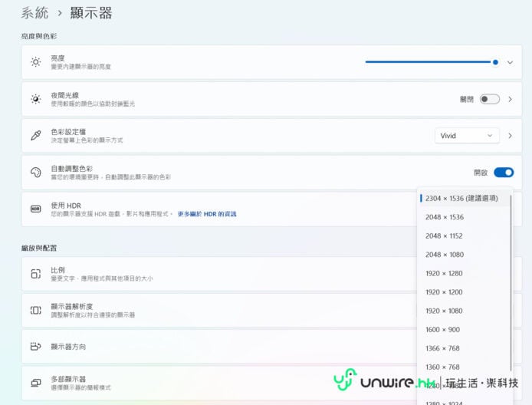Select 1920 × 1080 resolution option
The height and width of the screenshot is (405, 532).
pyautogui.click(x=444, y=311)
